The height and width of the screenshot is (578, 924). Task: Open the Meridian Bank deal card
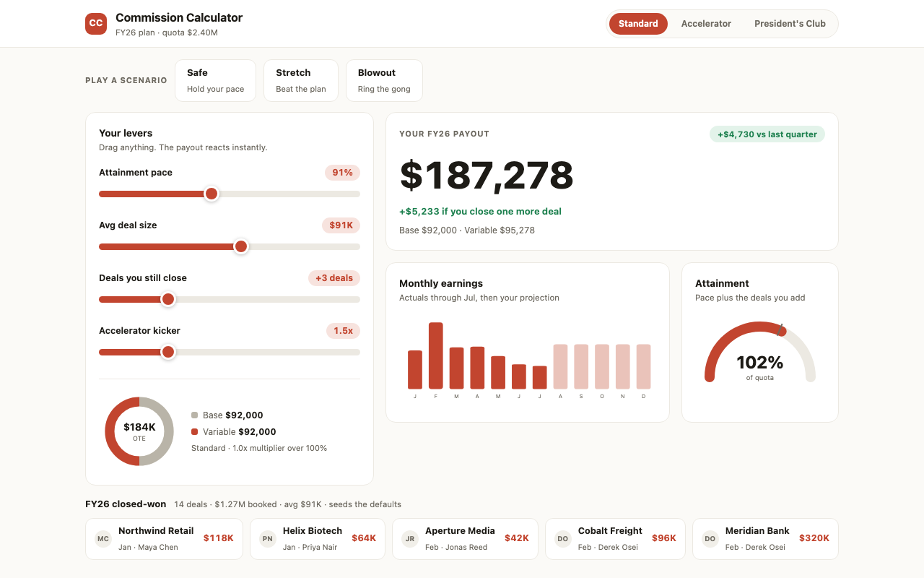click(x=765, y=539)
